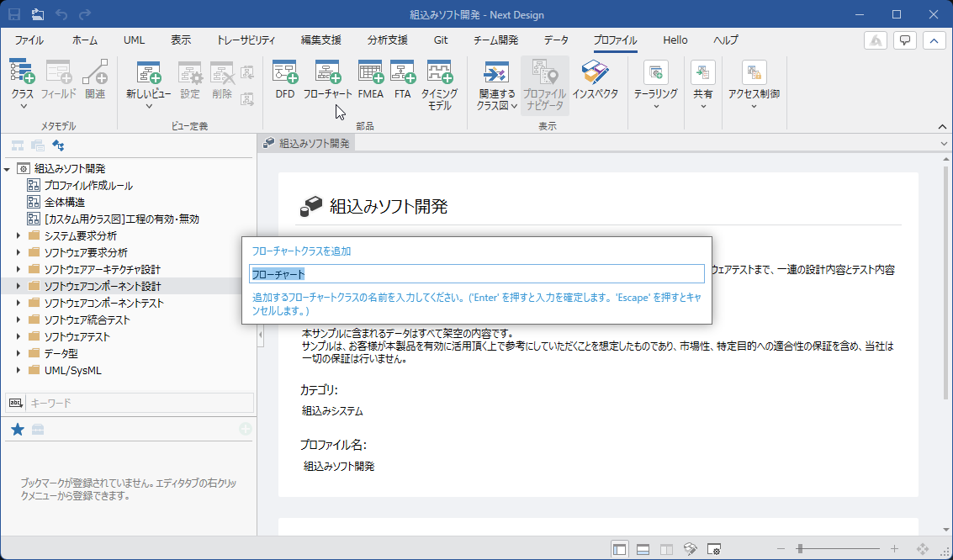Switch to the UML ribbon tab
The width and height of the screenshot is (953, 560).
pos(135,40)
